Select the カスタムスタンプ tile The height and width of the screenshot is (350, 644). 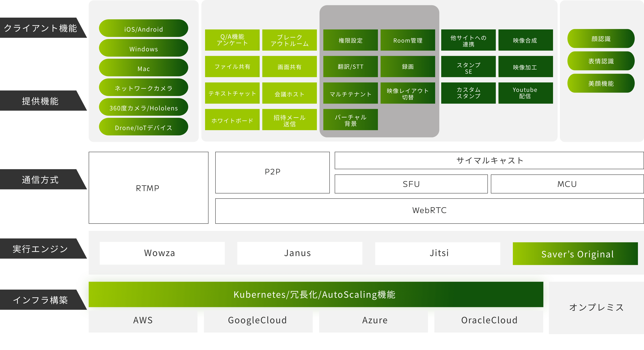point(468,93)
